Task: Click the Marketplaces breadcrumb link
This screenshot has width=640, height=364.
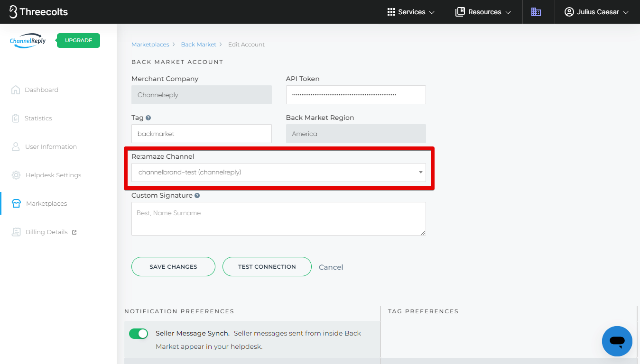Action: (x=150, y=45)
